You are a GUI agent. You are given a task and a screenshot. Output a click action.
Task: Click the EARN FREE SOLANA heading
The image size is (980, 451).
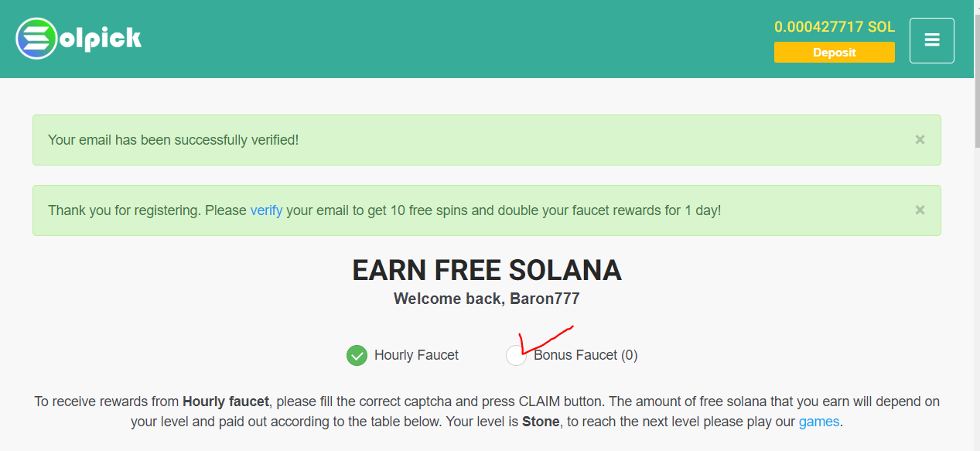[x=487, y=270]
